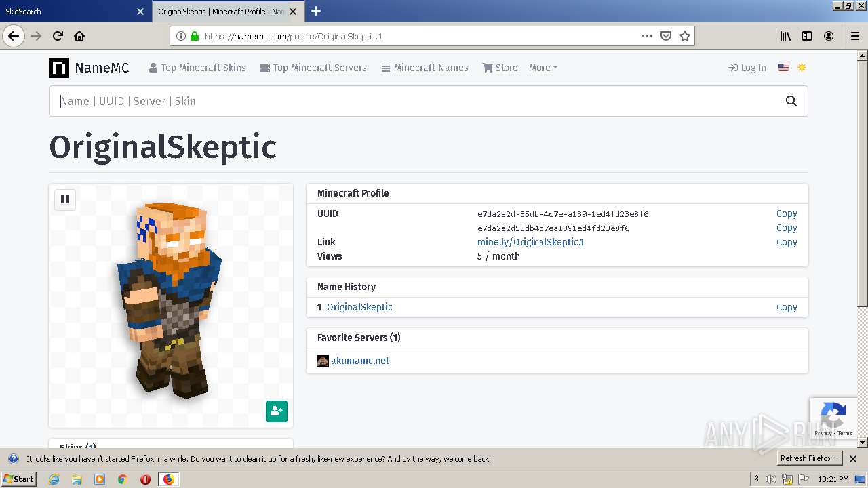868x488 pixels.
Task: Show hidden tray icons arrow
Action: point(756,479)
